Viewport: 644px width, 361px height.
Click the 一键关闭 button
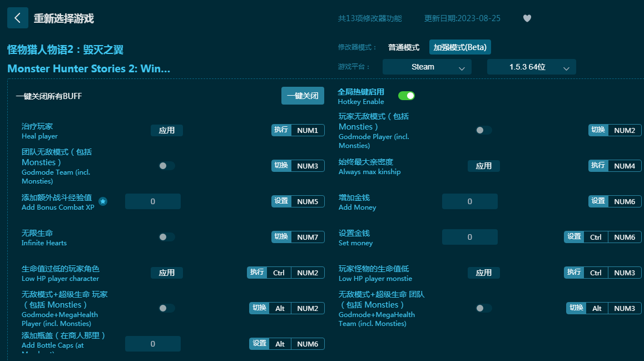point(303,96)
